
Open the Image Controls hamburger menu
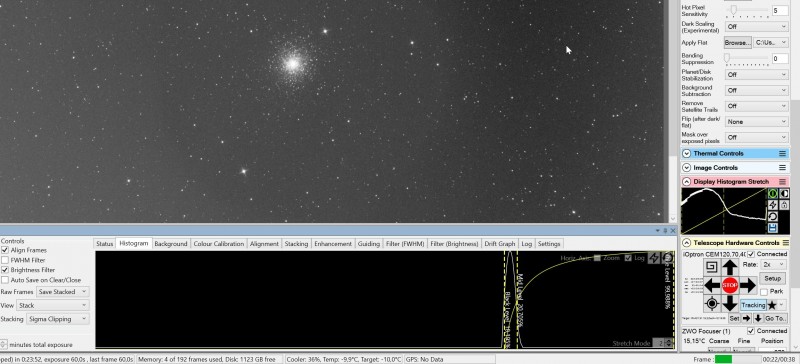click(x=782, y=167)
